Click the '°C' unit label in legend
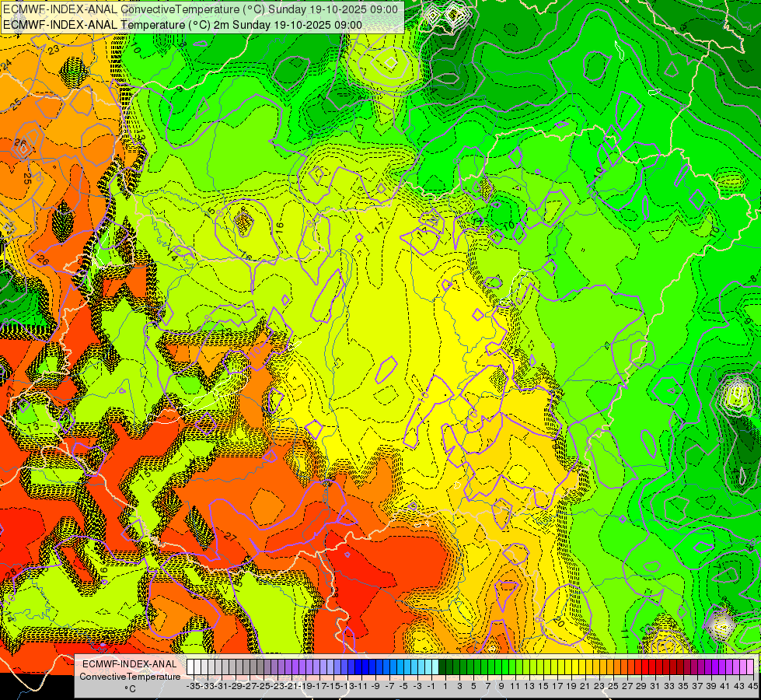The width and height of the screenshot is (761, 700). (130, 689)
